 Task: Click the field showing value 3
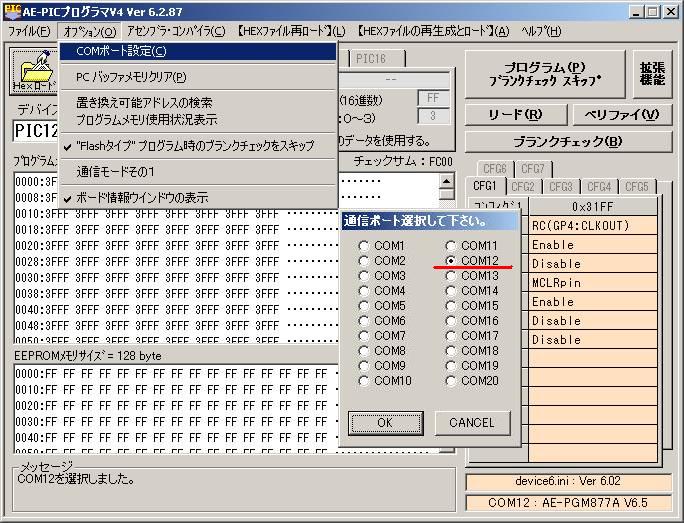pyautogui.click(x=433, y=116)
